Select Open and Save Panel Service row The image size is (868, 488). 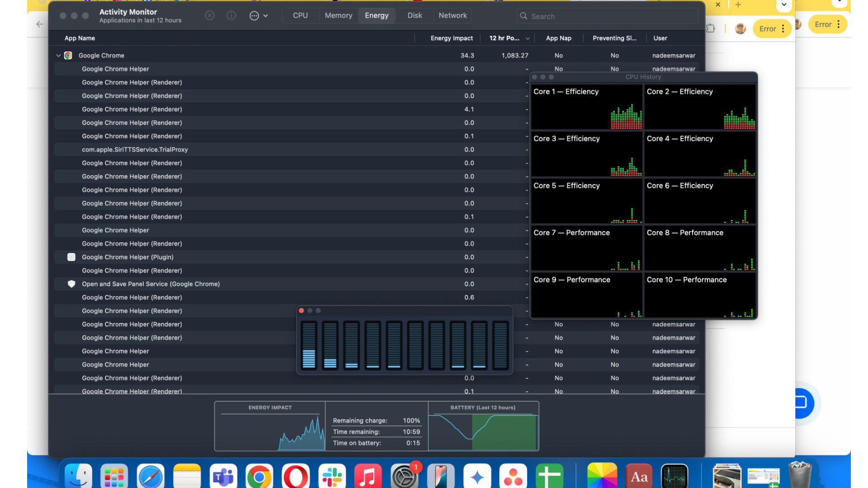(151, 284)
